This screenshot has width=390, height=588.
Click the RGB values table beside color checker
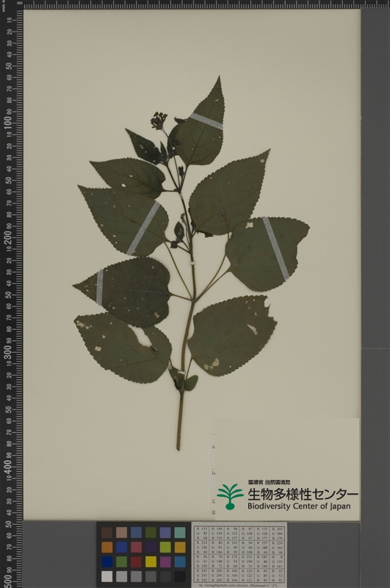239,555
